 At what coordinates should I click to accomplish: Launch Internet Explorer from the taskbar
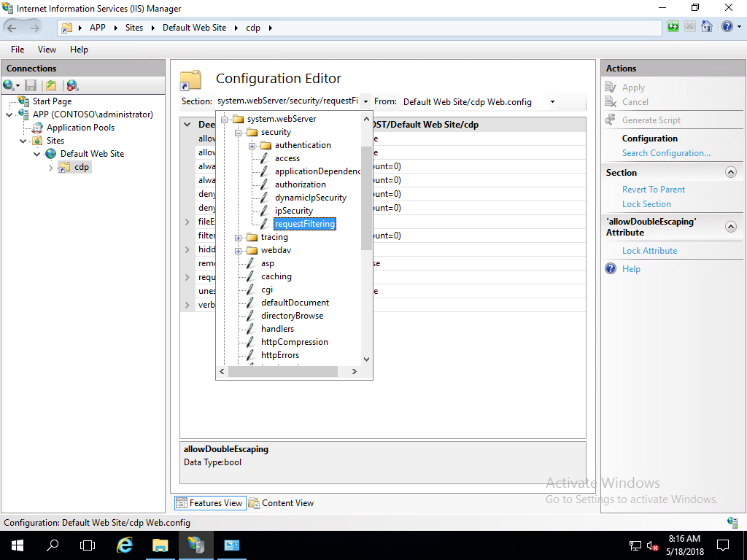(x=125, y=545)
